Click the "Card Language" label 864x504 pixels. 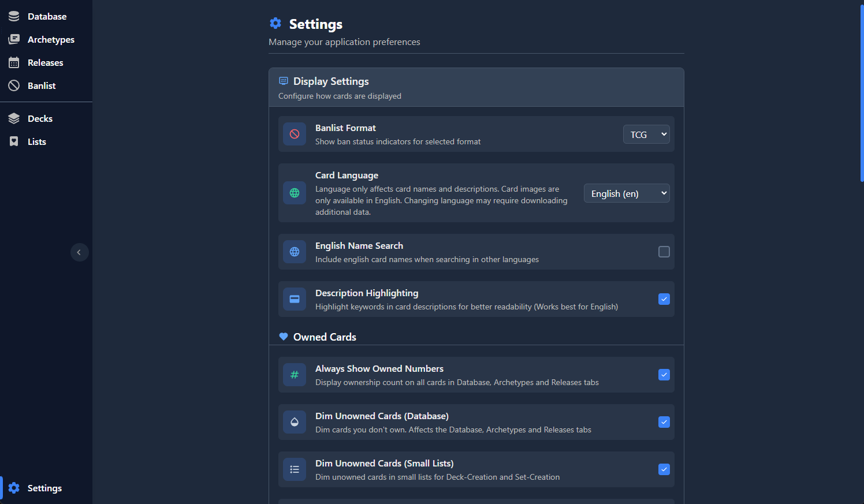(x=347, y=176)
